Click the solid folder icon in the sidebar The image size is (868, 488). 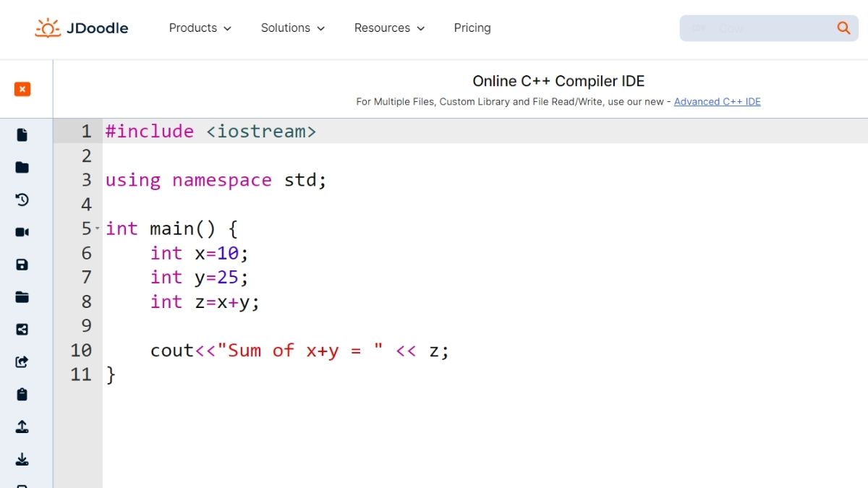(x=22, y=168)
